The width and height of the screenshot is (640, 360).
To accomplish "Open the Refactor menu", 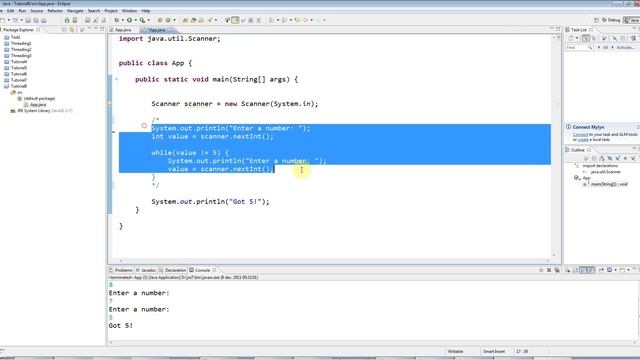I will pyautogui.click(x=55, y=11).
